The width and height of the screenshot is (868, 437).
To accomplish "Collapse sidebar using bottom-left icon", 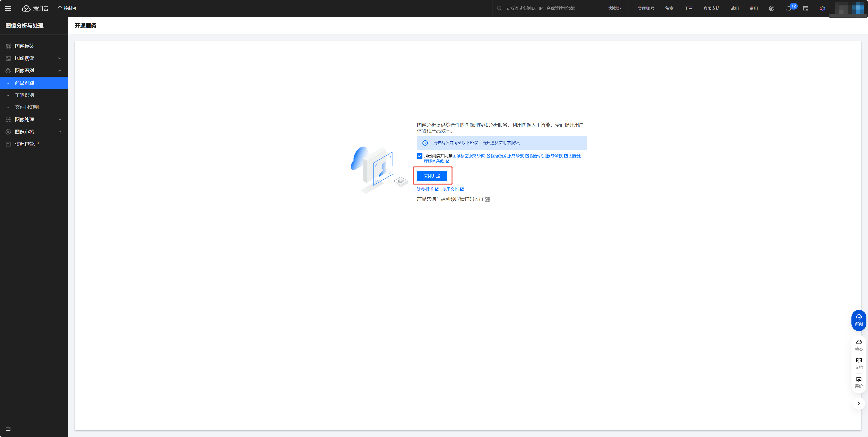I will 8,429.
